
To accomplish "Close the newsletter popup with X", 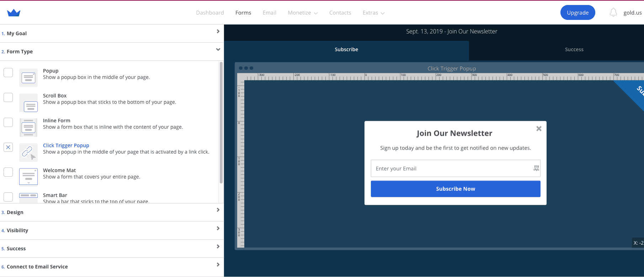I will (539, 129).
